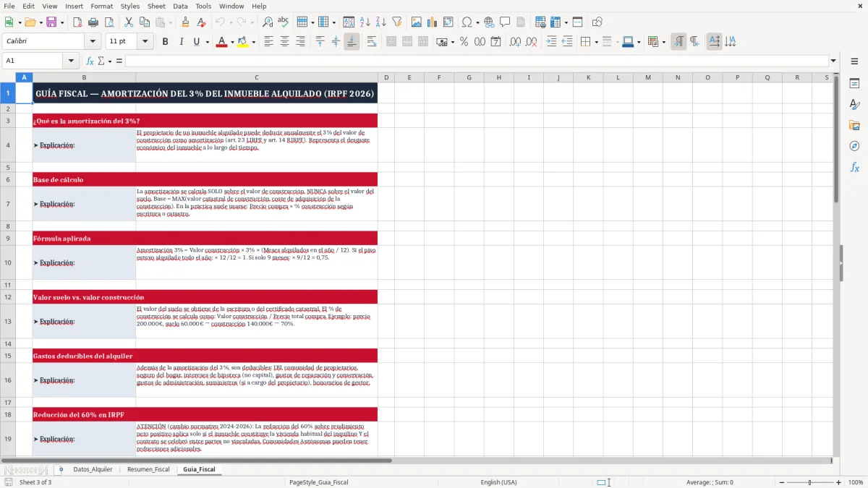Align text right
868x488 pixels.
click(300, 42)
